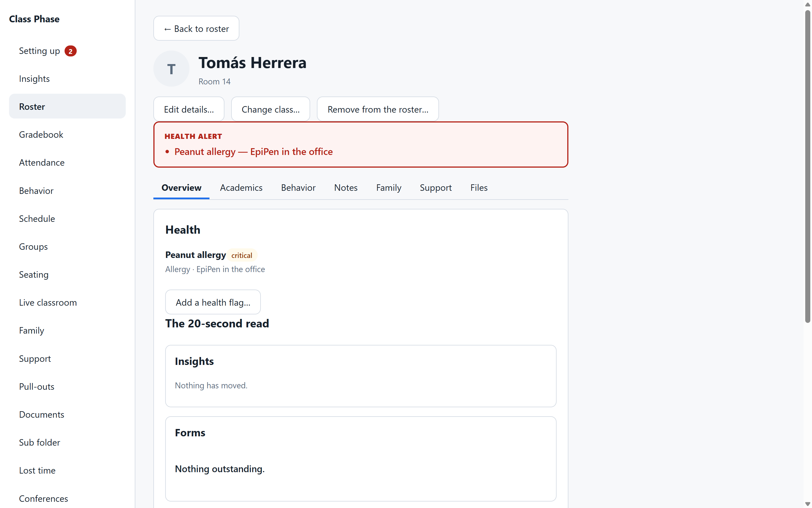Click the Class Phase app title
Screen dimensions: 812x508
click(x=34, y=19)
